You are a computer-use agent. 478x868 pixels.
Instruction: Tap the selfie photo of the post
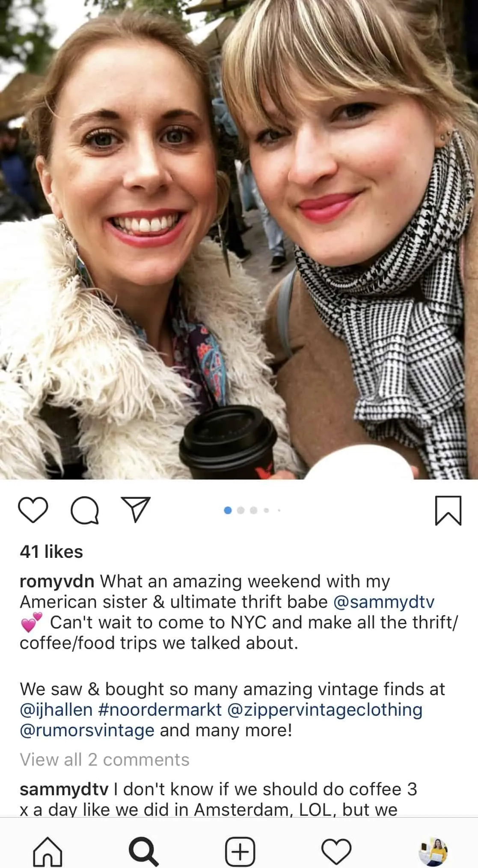pyautogui.click(x=239, y=240)
